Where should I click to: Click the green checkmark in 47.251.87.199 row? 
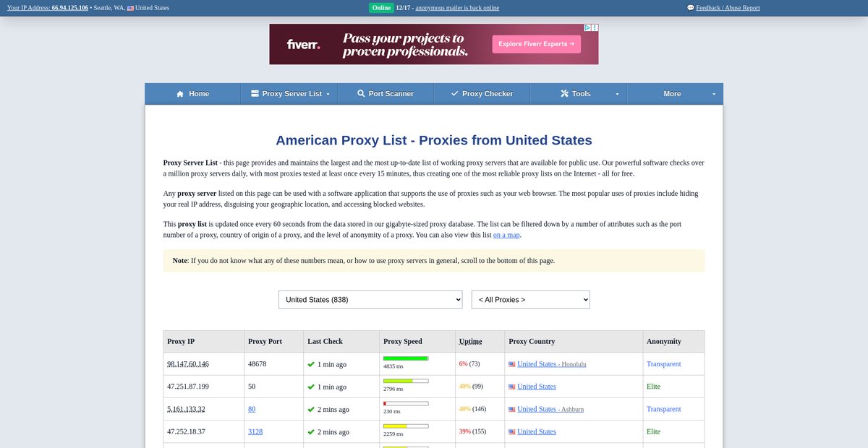tap(311, 387)
